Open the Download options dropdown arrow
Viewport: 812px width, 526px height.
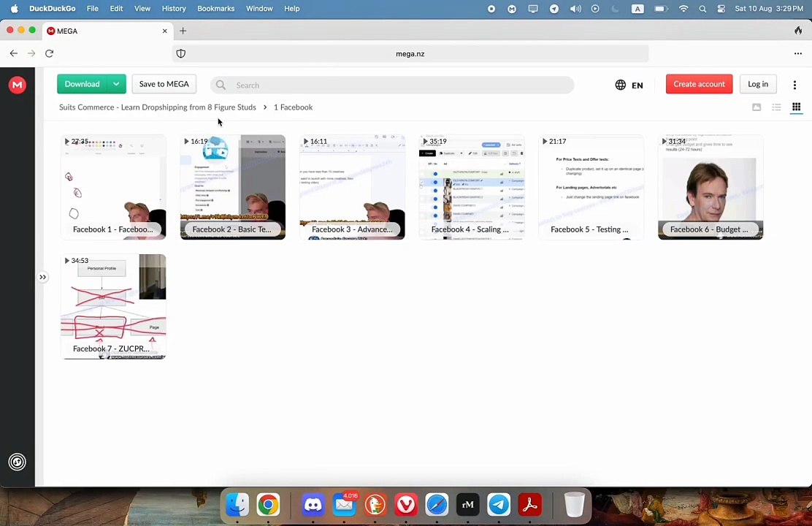[117, 84]
